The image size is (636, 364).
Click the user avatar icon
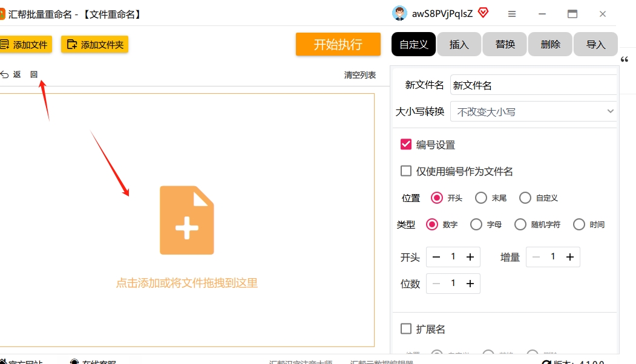coord(399,13)
